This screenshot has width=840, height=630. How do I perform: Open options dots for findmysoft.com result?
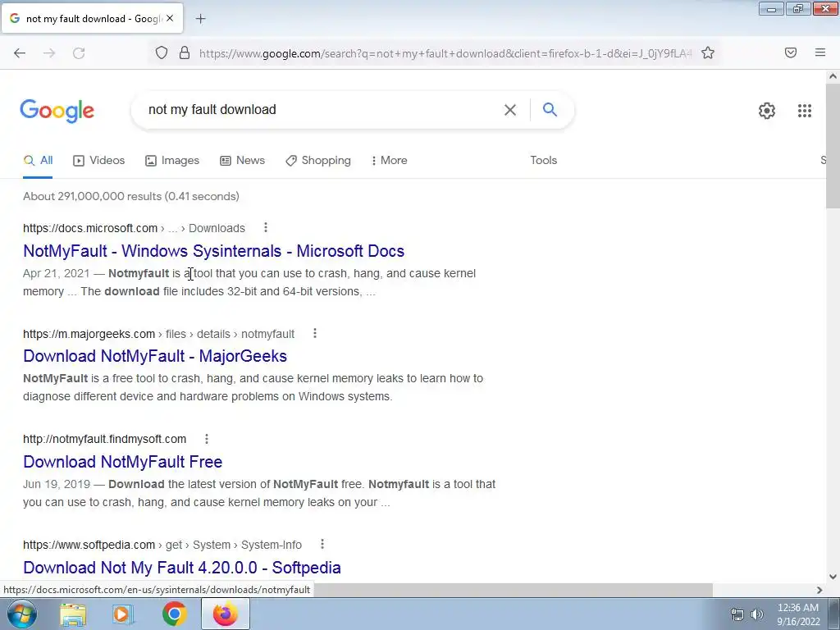click(x=206, y=439)
